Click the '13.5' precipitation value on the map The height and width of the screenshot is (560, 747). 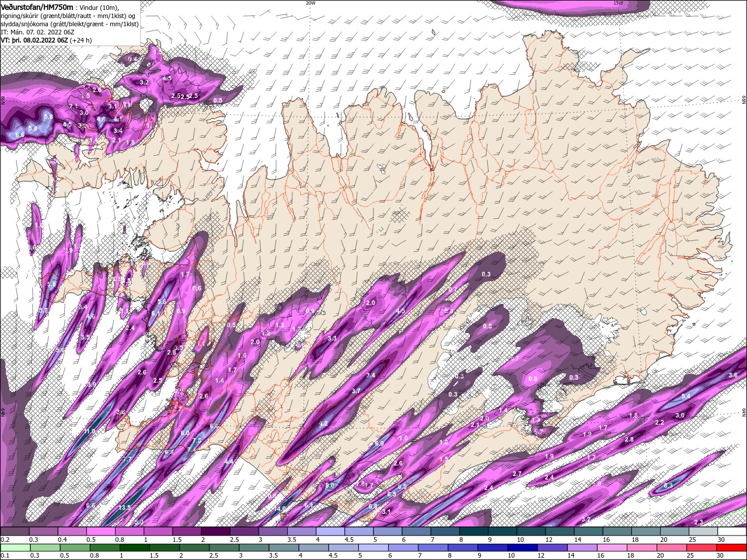(x=124, y=508)
